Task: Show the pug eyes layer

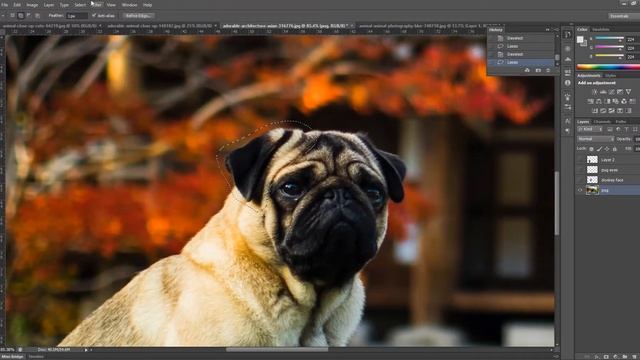Action: pyautogui.click(x=580, y=170)
